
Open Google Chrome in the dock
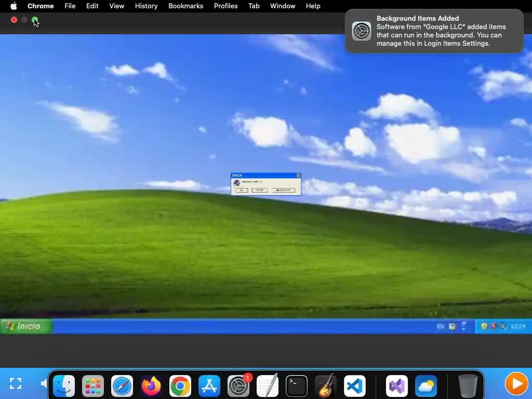tap(180, 386)
